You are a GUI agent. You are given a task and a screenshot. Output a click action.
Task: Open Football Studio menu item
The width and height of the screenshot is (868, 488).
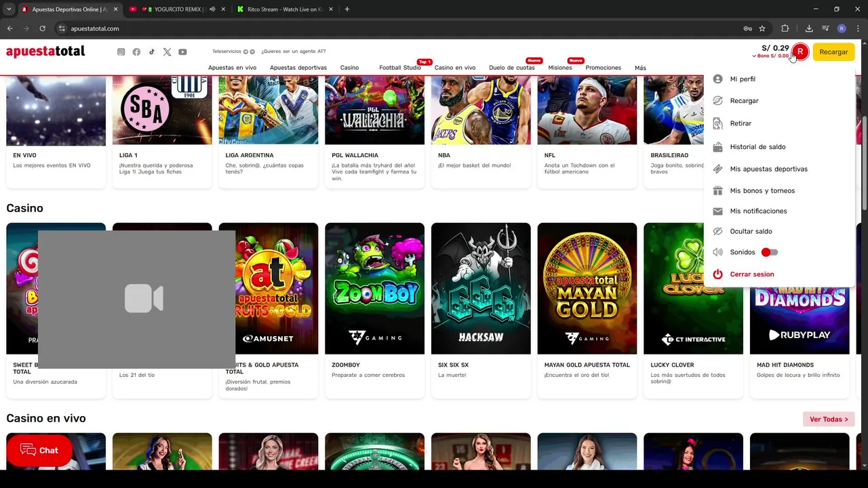[x=400, y=68]
